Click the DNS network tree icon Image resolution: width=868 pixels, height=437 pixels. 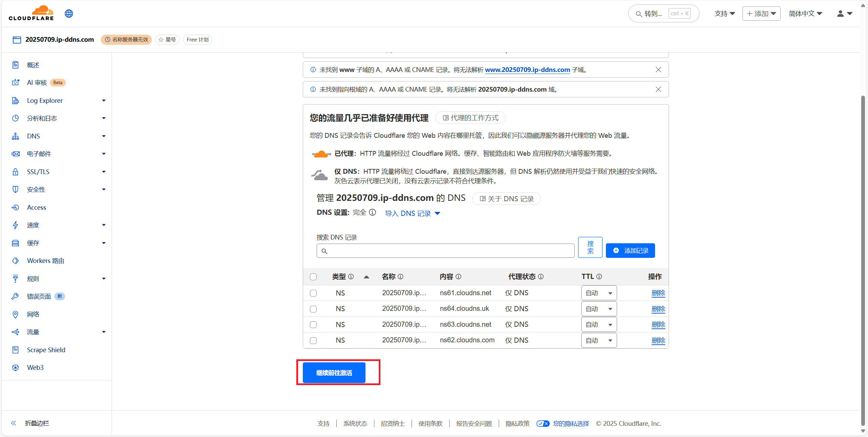pos(15,136)
